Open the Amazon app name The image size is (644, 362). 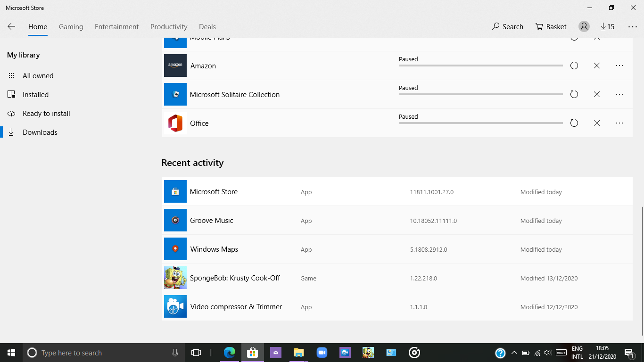click(x=203, y=66)
